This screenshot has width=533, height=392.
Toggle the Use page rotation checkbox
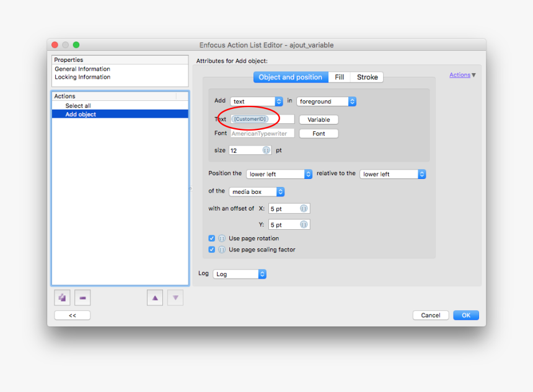pyautogui.click(x=212, y=238)
